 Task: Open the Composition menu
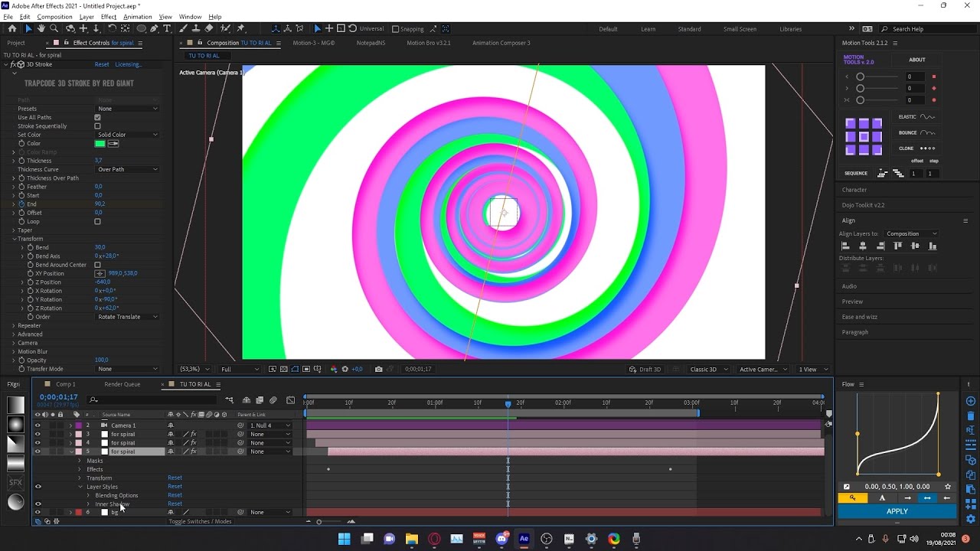[54, 16]
